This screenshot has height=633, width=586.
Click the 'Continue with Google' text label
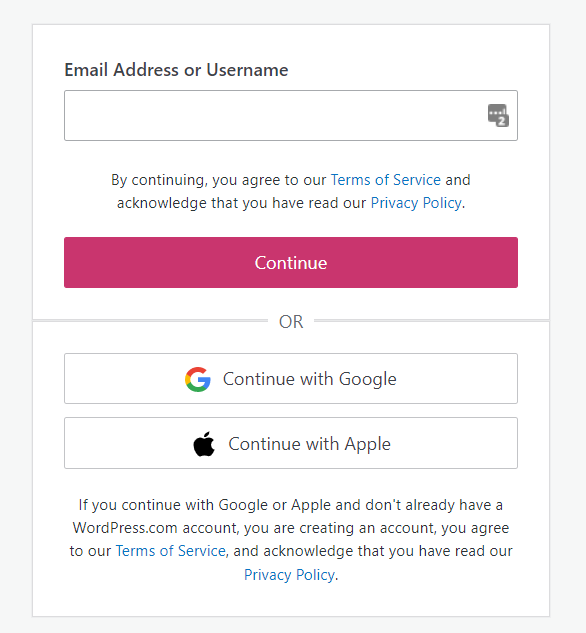[310, 379]
